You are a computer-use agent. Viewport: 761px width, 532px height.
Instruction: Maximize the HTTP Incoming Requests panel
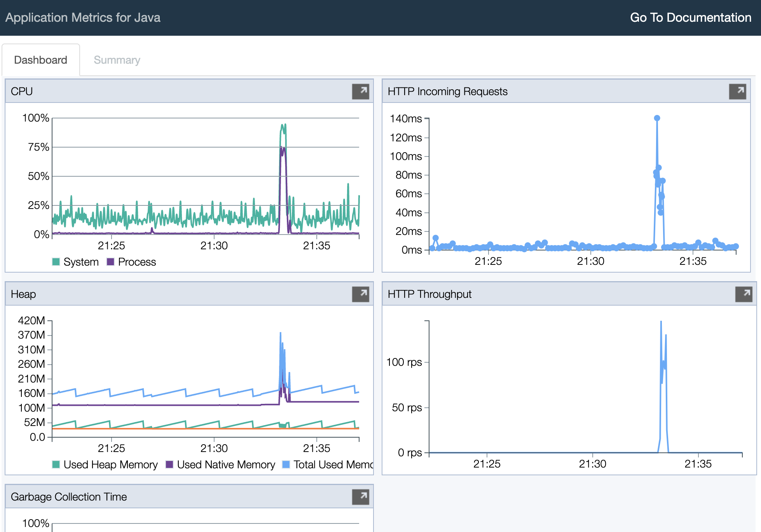point(737,91)
